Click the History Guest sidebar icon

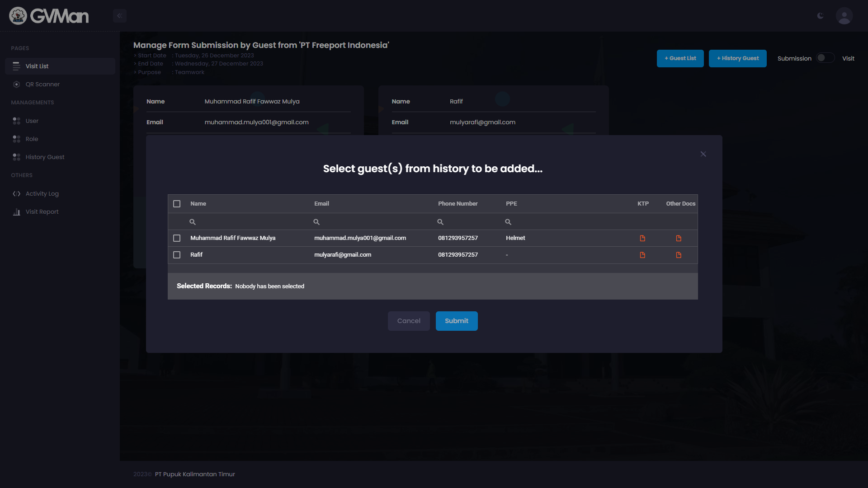click(x=17, y=157)
